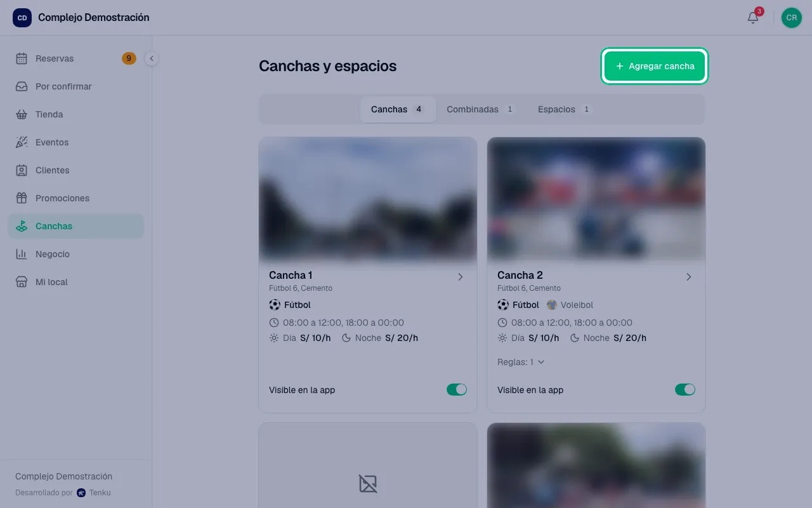Click the Eventos party icon
This screenshot has height=508, width=812.
(x=22, y=142)
